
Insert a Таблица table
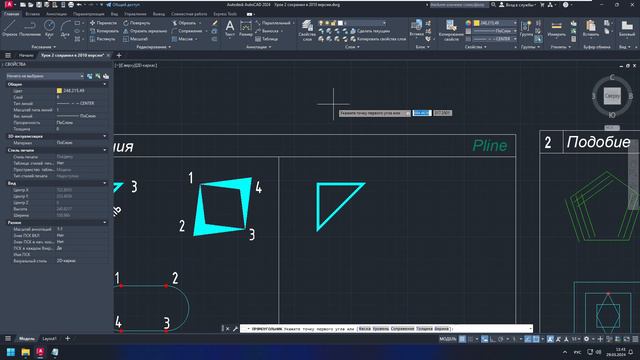point(267,39)
